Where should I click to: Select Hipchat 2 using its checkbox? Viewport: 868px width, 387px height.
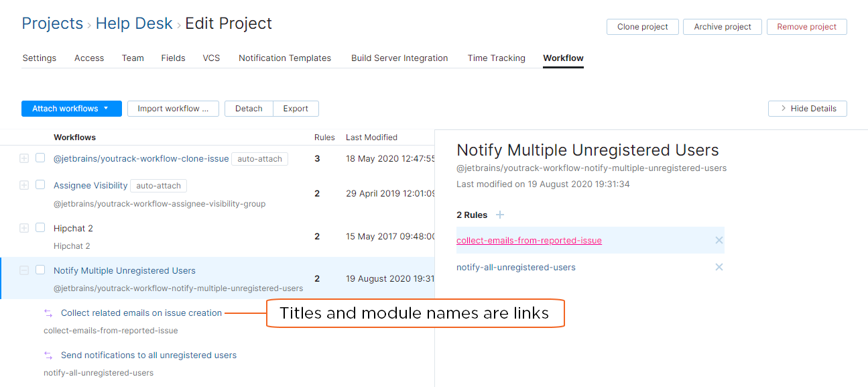click(x=40, y=228)
